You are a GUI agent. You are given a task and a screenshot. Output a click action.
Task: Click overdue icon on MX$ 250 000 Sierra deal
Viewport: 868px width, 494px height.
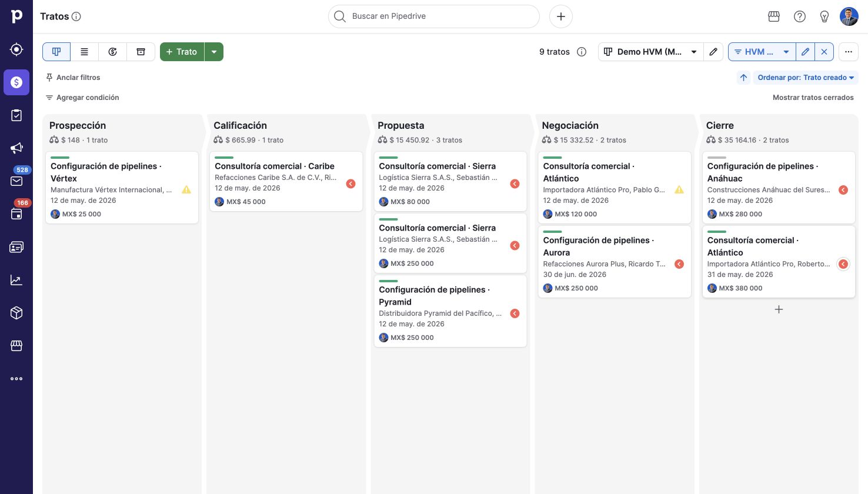[x=515, y=246]
